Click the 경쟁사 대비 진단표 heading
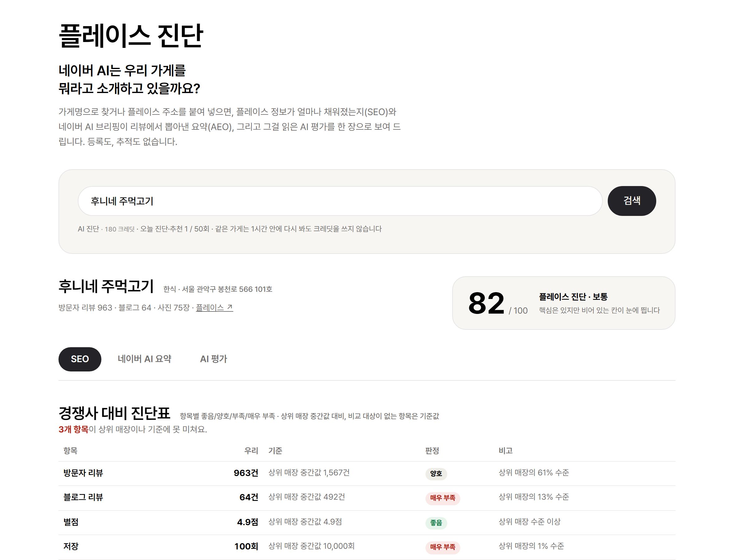This screenshot has width=734, height=560. tap(114, 413)
